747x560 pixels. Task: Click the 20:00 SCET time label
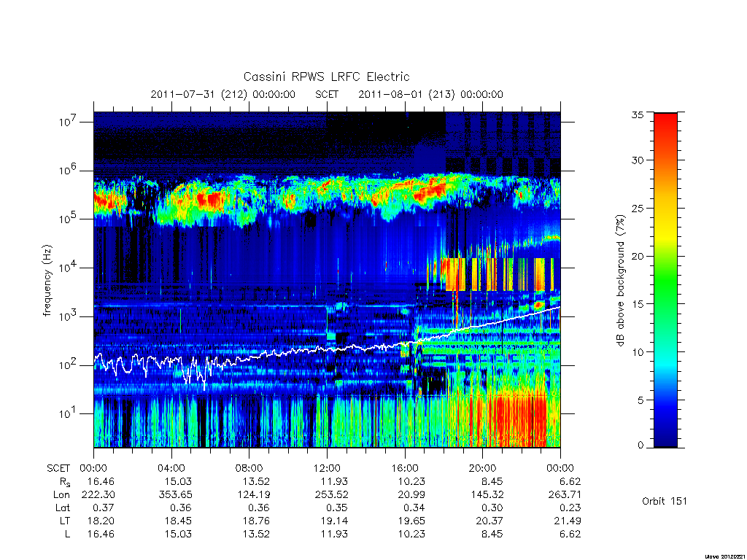[482, 468]
